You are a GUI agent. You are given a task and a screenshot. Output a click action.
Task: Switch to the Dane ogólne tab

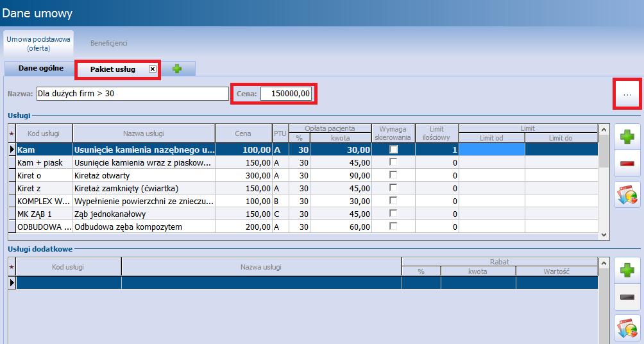[40, 68]
